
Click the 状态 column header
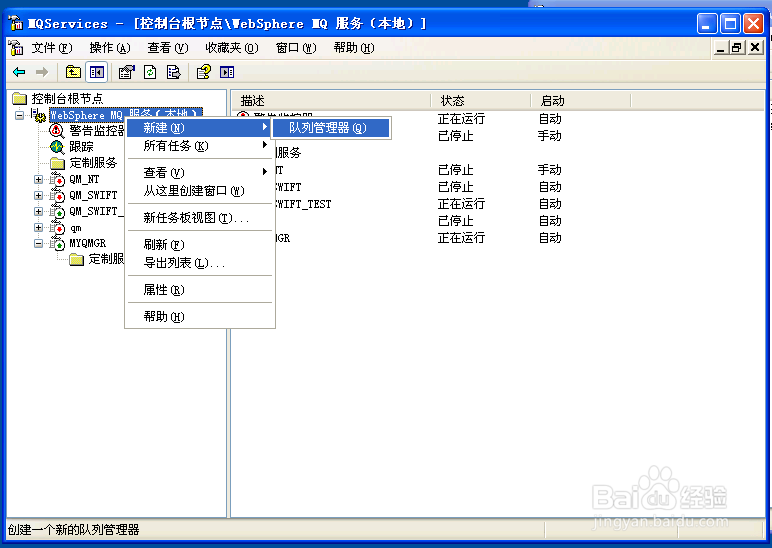click(481, 100)
